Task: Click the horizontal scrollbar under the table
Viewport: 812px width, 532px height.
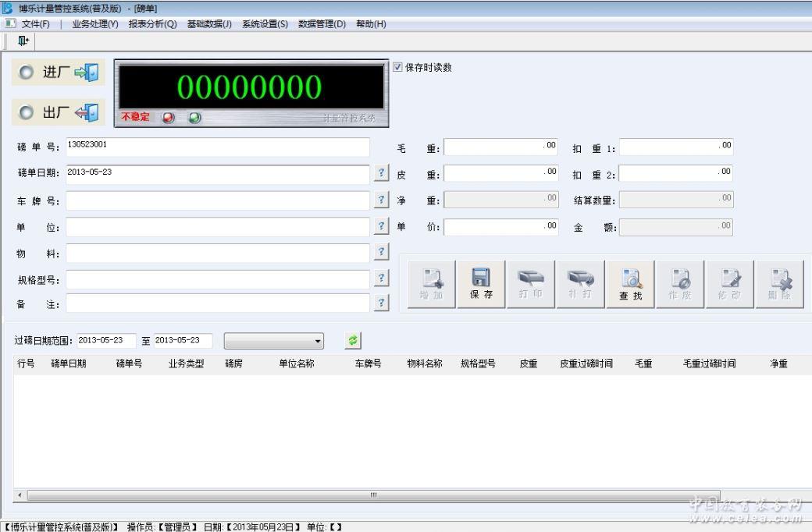Action: pyautogui.click(x=373, y=495)
